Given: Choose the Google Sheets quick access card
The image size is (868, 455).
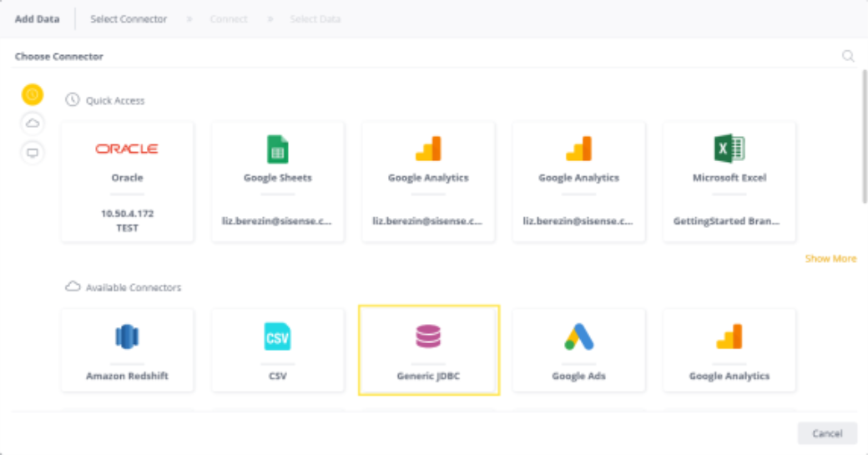Looking at the screenshot, I should point(278,182).
